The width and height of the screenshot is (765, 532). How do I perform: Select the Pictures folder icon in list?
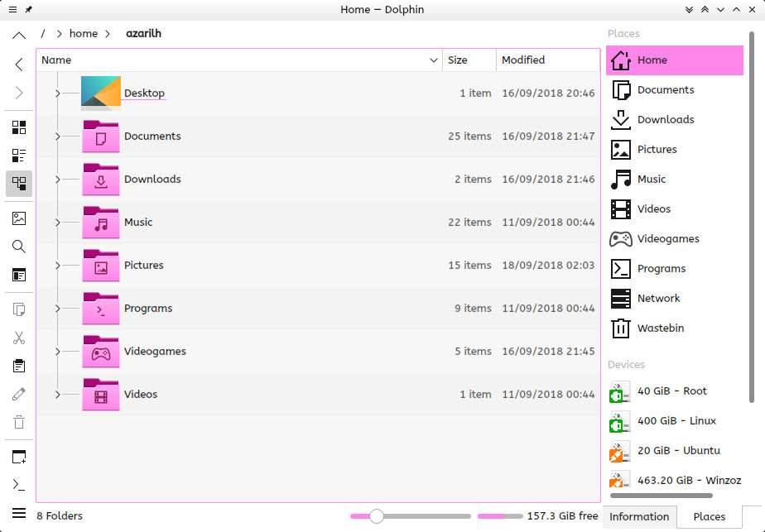click(101, 266)
